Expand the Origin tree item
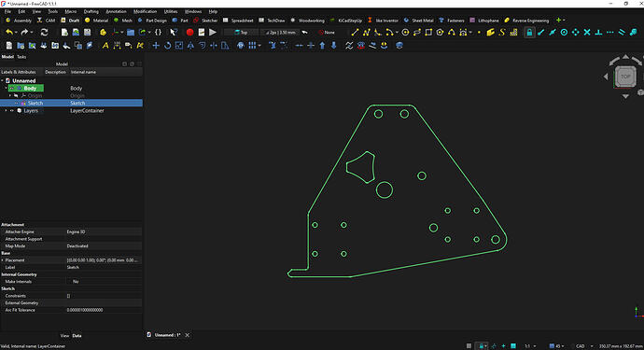This screenshot has height=350, width=644. (x=10, y=96)
